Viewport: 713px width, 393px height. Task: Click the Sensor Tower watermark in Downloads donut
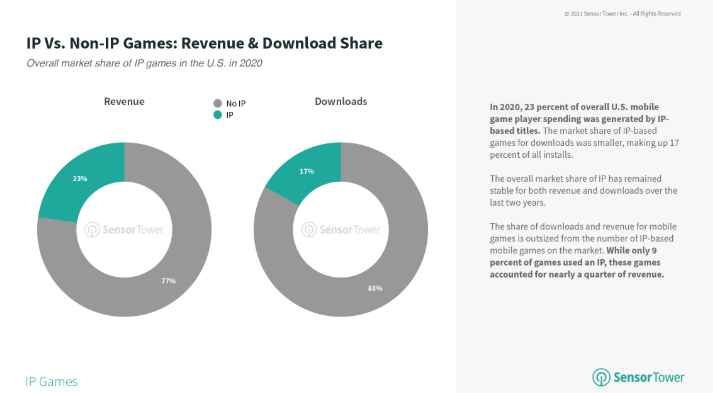pyautogui.click(x=341, y=230)
